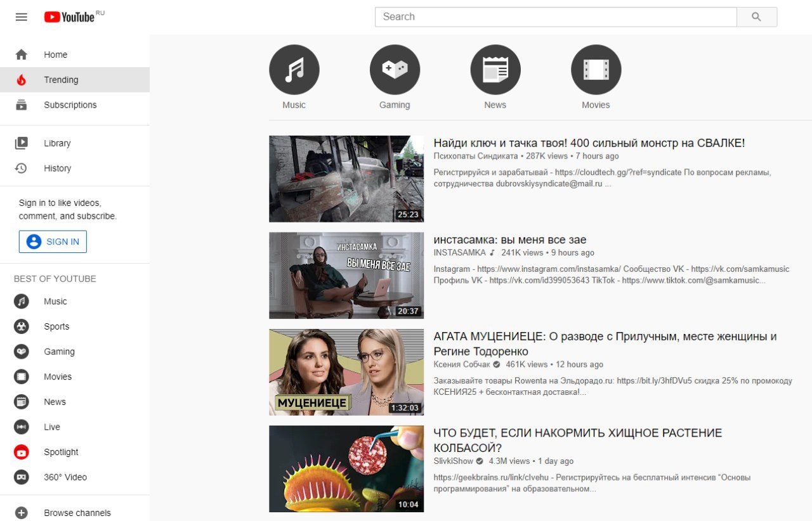Click the Search input field
This screenshot has width=812, height=521.
[556, 17]
